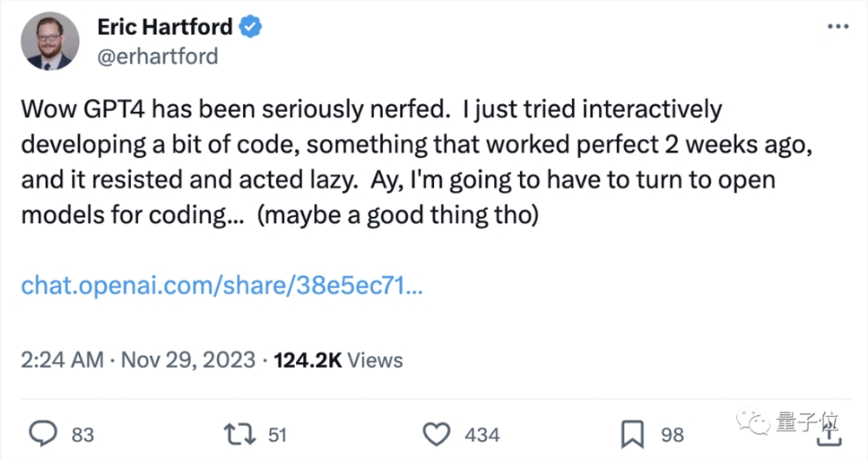Open the three-dot more options menu
The width and height of the screenshot is (868, 460).
point(838,27)
